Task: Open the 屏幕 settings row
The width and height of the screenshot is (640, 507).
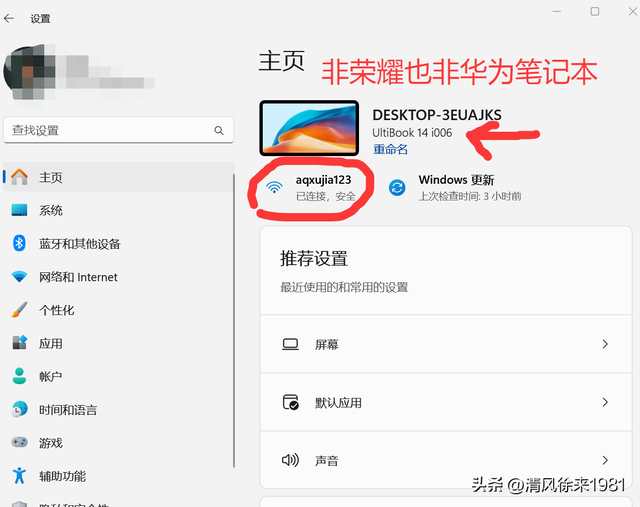Action: point(446,344)
